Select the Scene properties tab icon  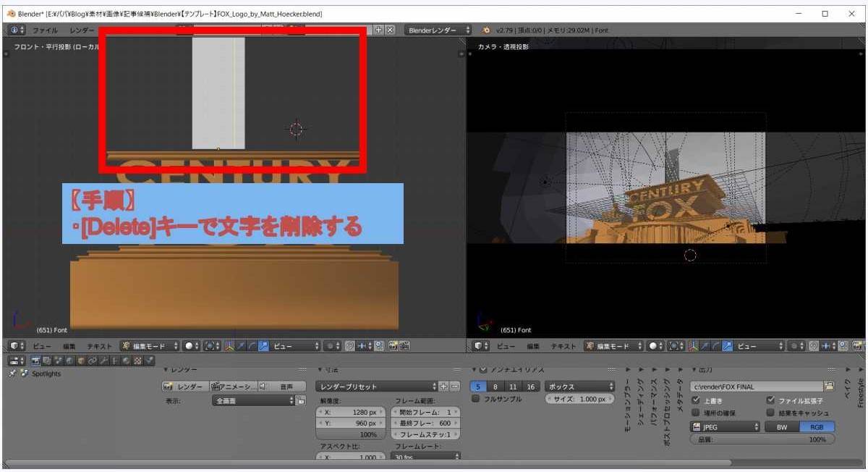coord(57,360)
